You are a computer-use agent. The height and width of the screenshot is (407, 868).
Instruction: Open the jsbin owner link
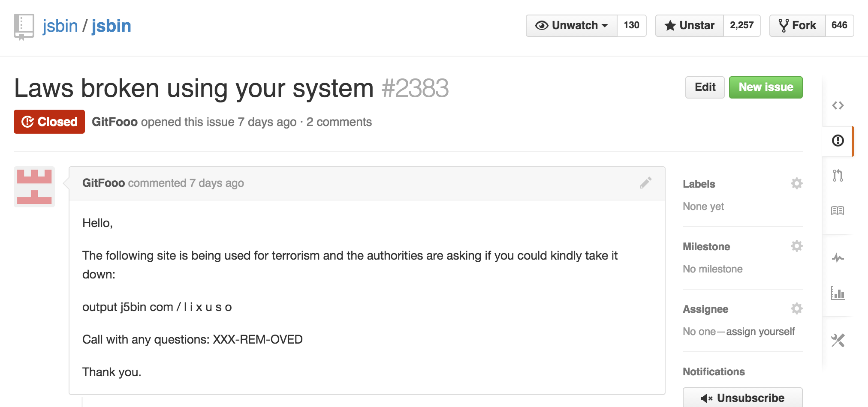(60, 26)
